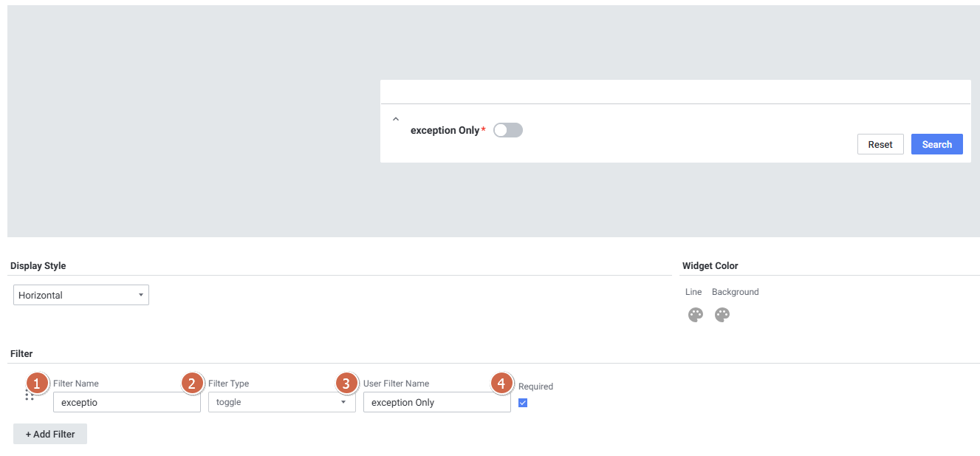Screen dimensions: 980x456
Task: Click the exception Only label in preview
Action: (x=445, y=130)
